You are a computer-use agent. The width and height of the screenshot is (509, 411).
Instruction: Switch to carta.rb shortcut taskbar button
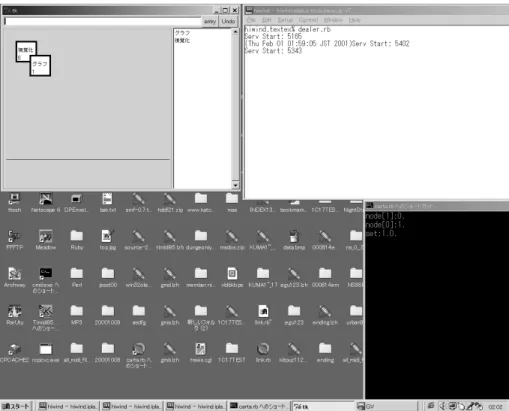tap(259, 406)
